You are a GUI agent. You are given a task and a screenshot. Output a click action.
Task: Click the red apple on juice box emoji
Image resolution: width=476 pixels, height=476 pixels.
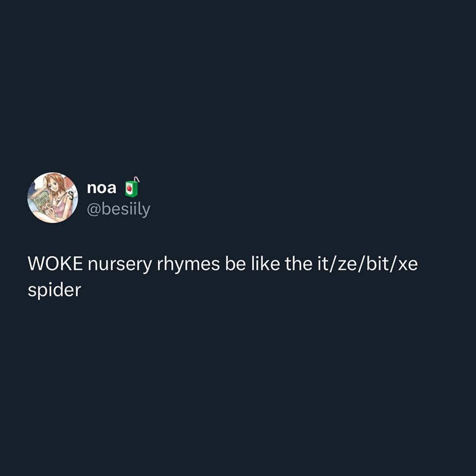point(130,189)
